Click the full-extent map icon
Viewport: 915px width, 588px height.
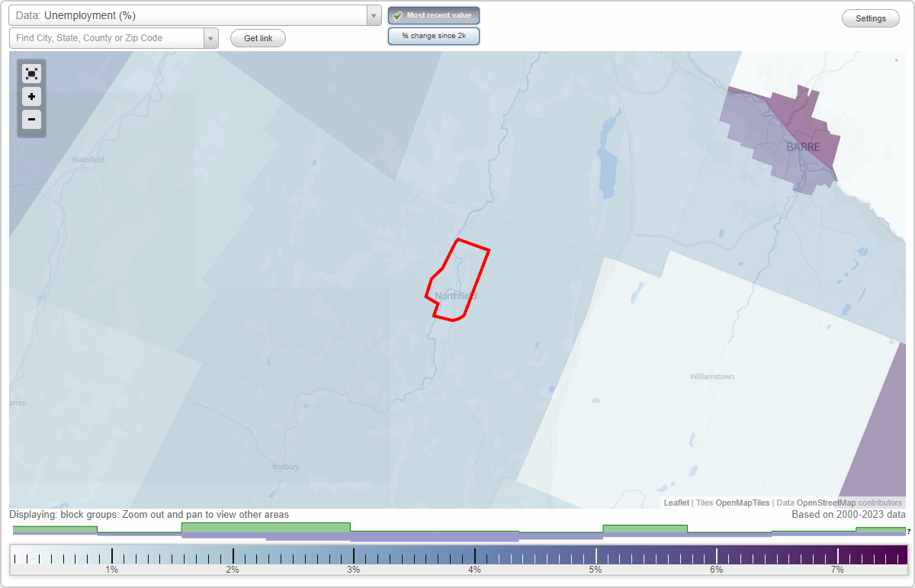point(31,73)
